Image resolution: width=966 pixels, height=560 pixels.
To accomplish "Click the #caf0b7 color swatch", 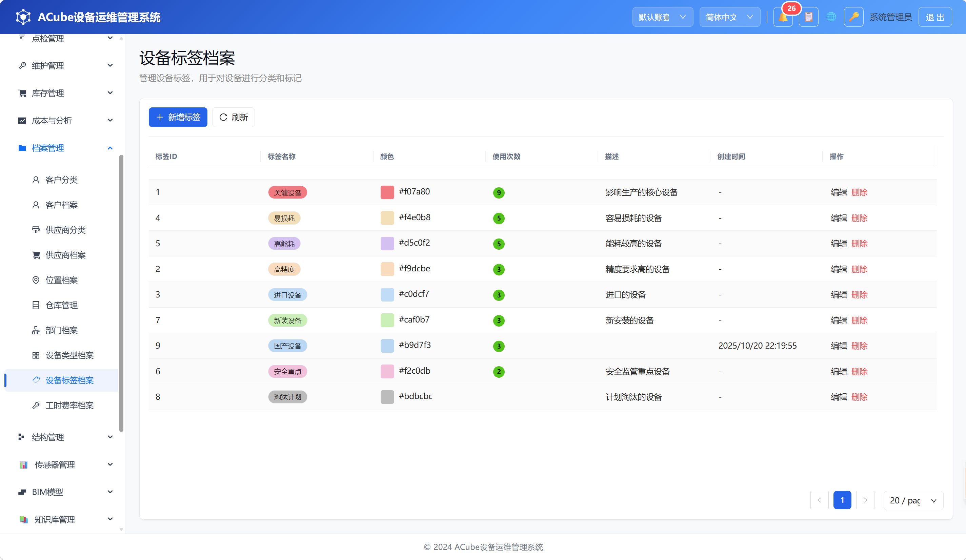I will click(387, 320).
